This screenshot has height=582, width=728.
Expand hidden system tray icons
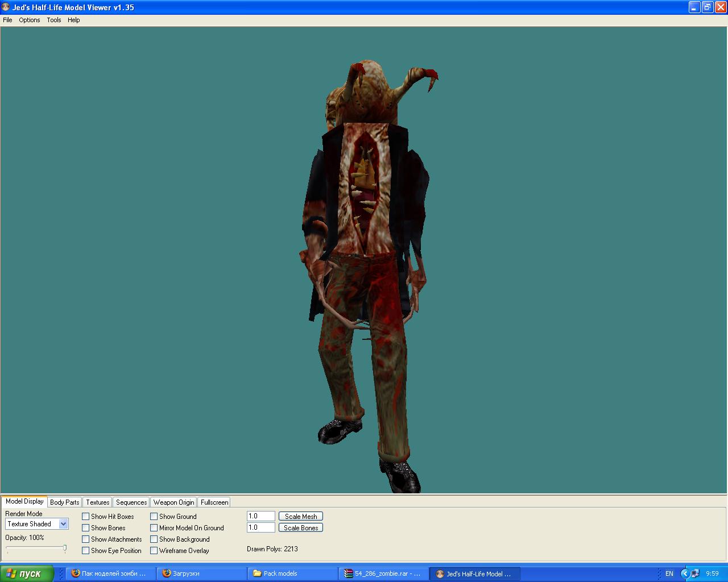click(685, 573)
